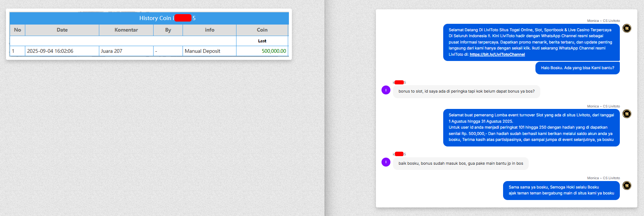Select the 'Manual Deposit' info cell

(x=210, y=51)
